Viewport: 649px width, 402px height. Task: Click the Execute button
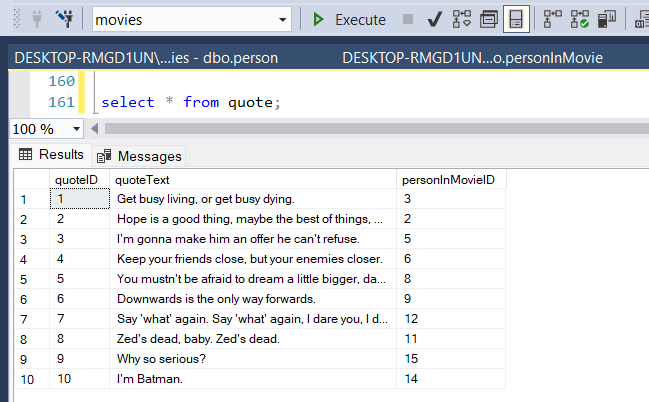[x=349, y=19]
